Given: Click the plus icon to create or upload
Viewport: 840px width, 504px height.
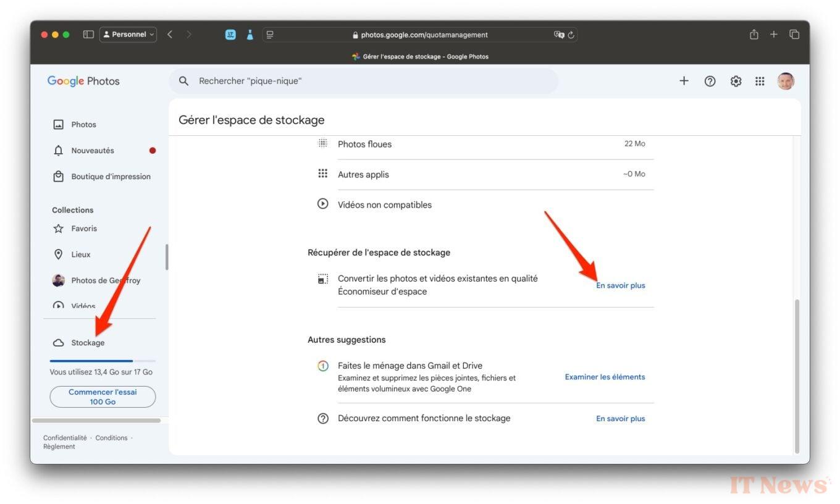Looking at the screenshot, I should 684,81.
